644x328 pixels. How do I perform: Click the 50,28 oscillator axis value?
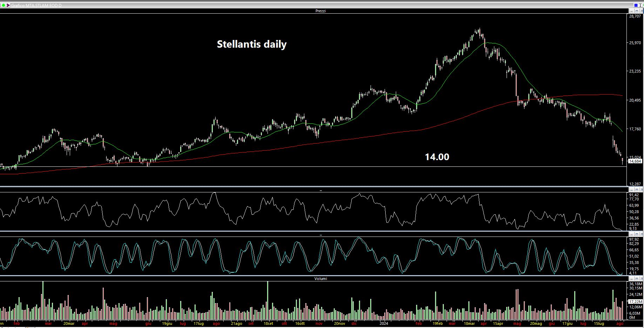634,212
